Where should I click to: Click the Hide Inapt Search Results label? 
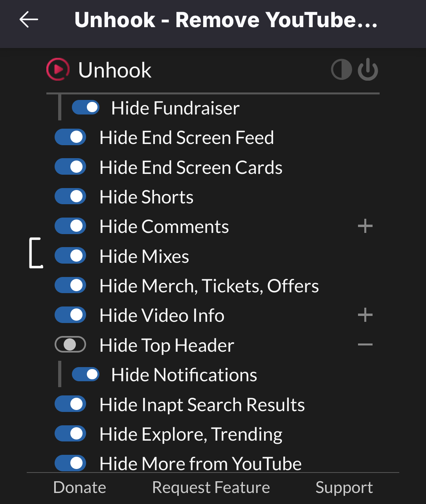pyautogui.click(x=202, y=405)
